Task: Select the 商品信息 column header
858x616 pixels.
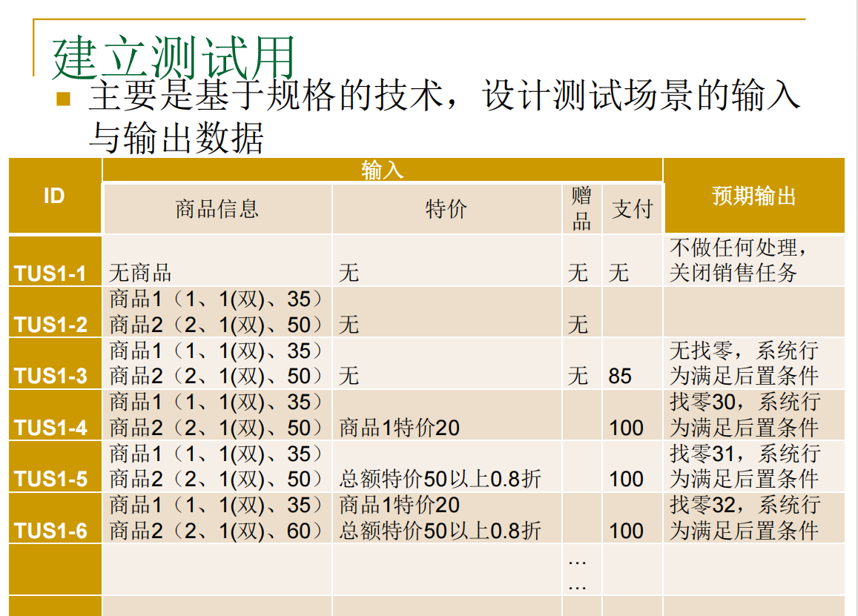Action: click(217, 209)
